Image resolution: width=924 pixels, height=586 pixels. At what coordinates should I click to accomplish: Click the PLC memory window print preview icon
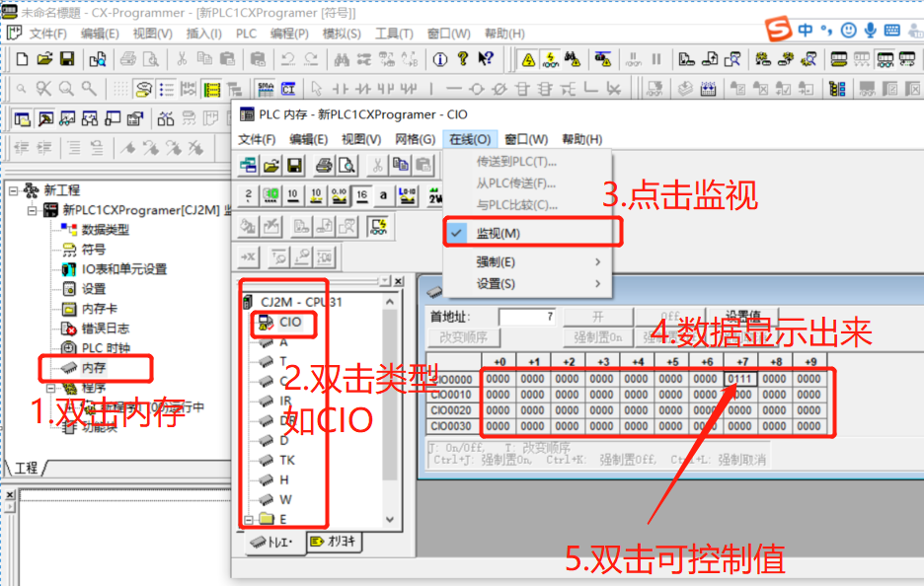point(347,165)
